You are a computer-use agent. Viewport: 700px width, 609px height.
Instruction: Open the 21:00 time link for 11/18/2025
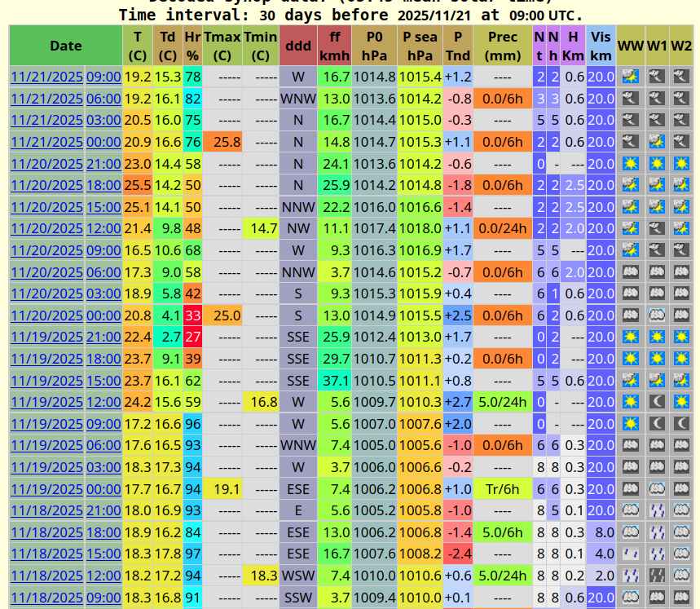pyautogui.click(x=103, y=510)
